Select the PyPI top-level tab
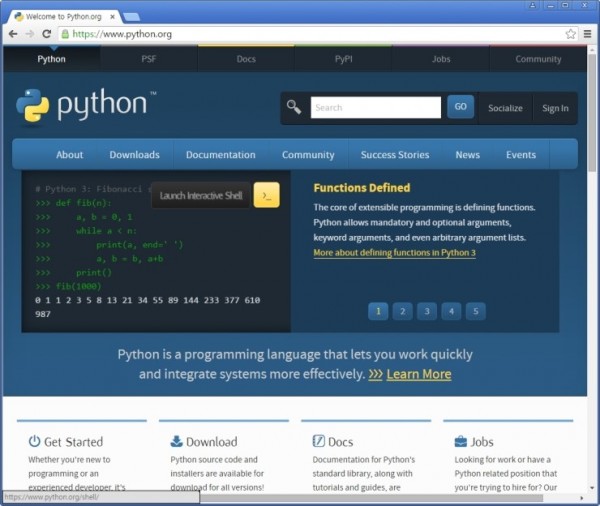Image resolution: width=600 pixels, height=506 pixels. click(x=344, y=59)
